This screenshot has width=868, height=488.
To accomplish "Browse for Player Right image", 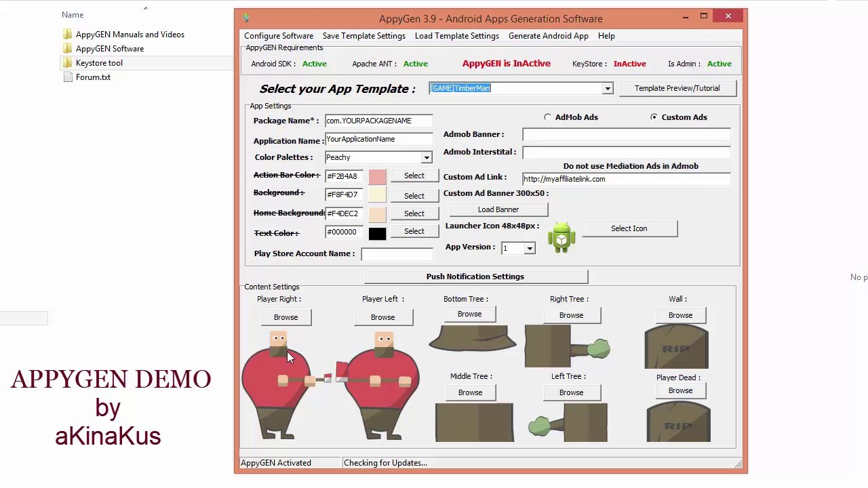I will click(x=285, y=317).
